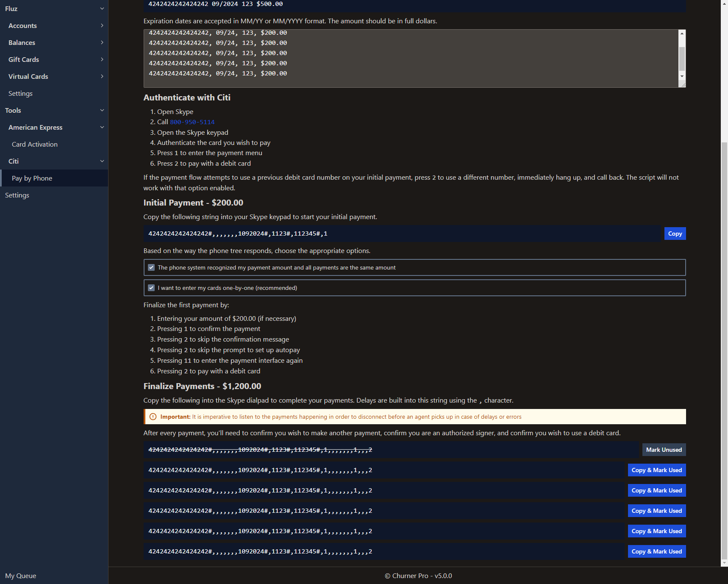Open Card Activation page

click(x=35, y=144)
